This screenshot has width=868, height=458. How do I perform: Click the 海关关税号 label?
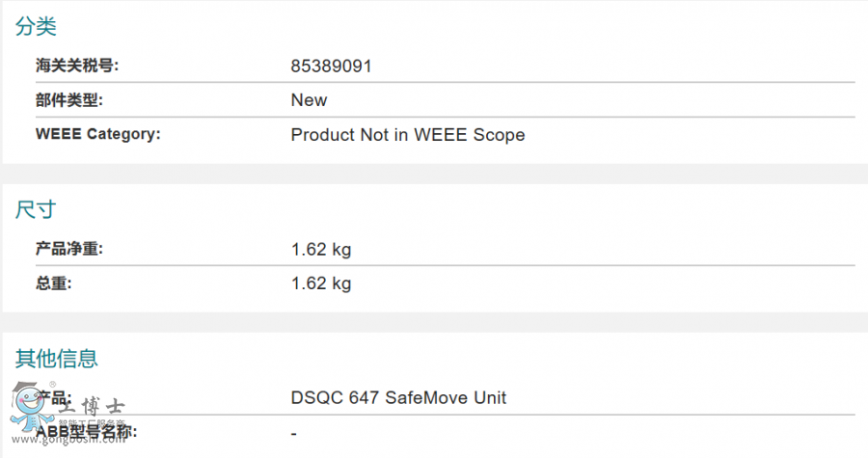[x=77, y=66]
